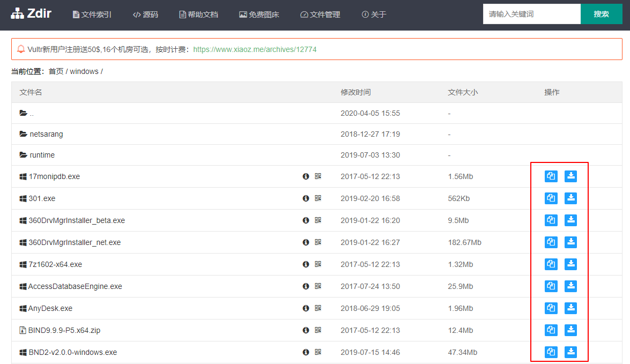Focus the keyword search input field

[x=531, y=14]
